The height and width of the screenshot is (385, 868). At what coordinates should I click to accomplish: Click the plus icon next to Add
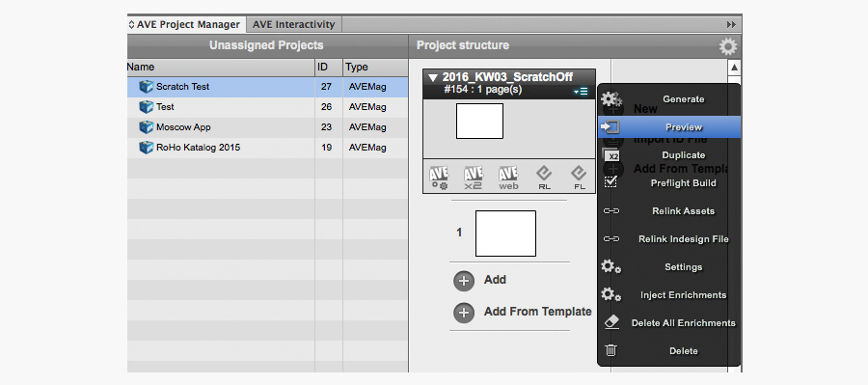[464, 281]
